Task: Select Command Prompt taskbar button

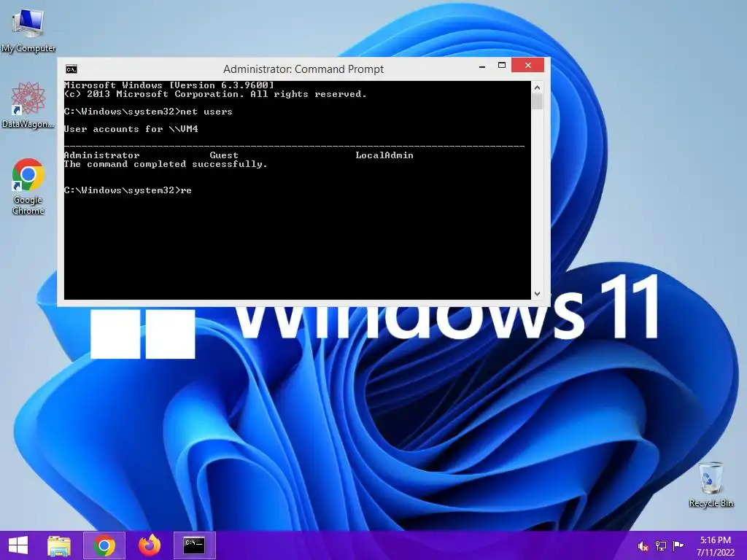Action: (194, 545)
